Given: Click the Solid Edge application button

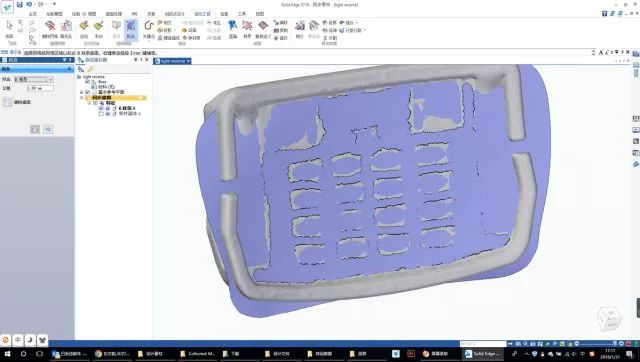Looking at the screenshot, I should pyautogui.click(x=7, y=7).
